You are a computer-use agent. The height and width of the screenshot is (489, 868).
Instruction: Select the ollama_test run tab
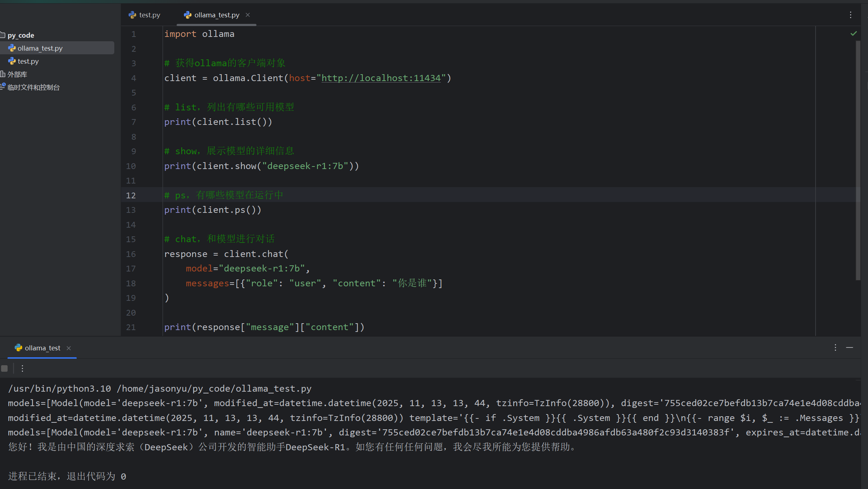[x=42, y=348]
